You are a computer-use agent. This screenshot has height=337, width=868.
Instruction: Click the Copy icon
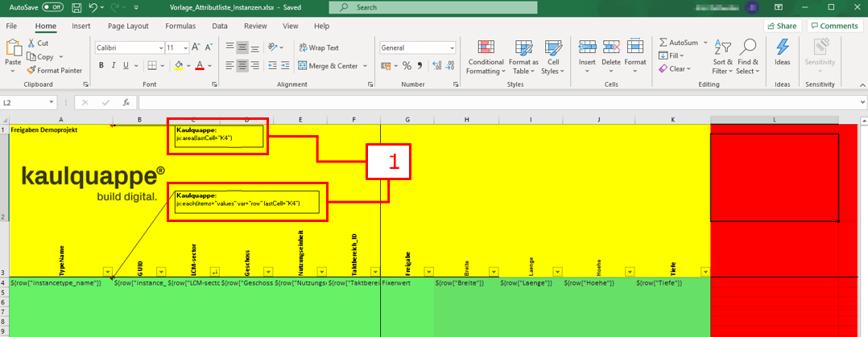tap(31, 56)
